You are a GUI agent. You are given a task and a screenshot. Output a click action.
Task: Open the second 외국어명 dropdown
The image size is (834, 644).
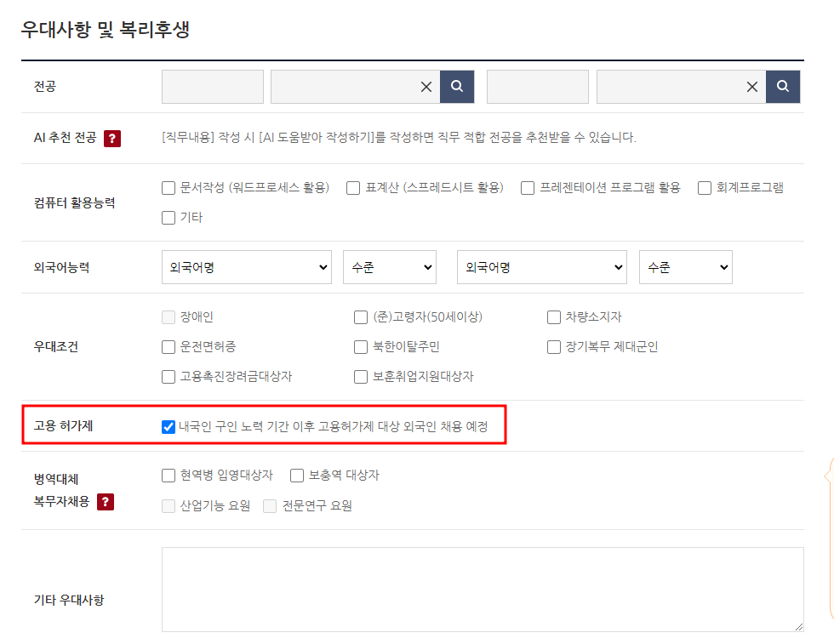(x=541, y=266)
